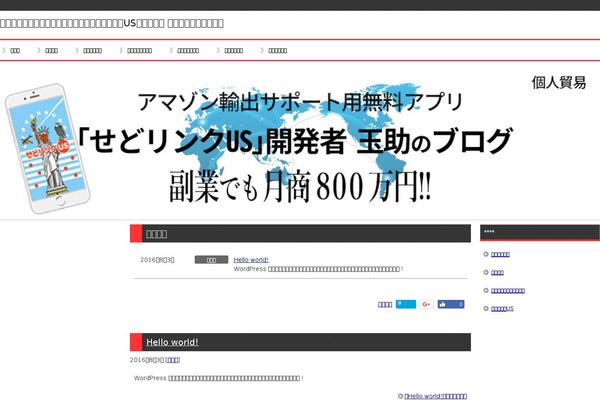
Task: Click the banner line アマゾン輸出サポート用無料アプリ
Action: (300, 102)
